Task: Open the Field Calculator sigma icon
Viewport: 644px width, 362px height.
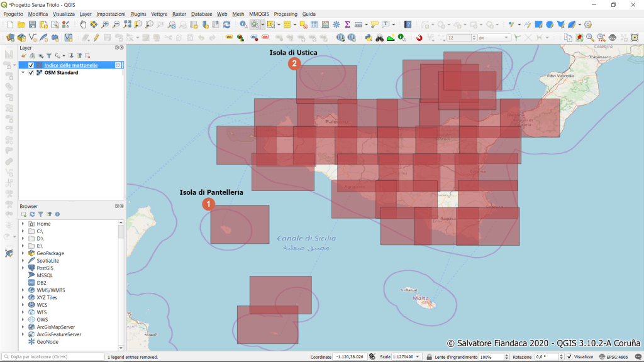Action: pyautogui.click(x=347, y=25)
